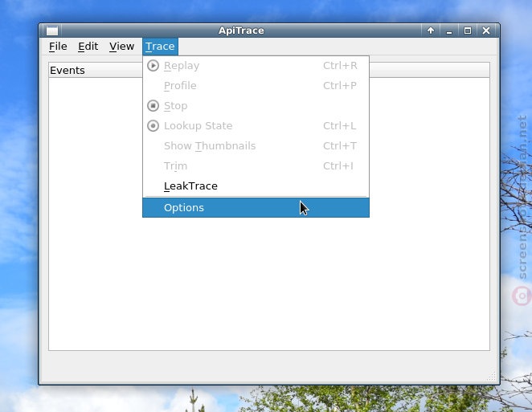Click the Stop menu entry

point(256,106)
